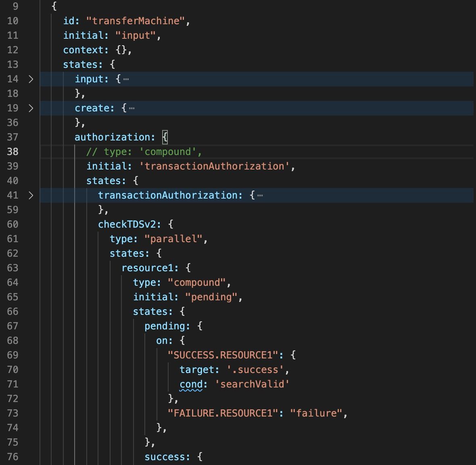Click the '.success' string value
The image size is (476, 465).
click(255, 370)
